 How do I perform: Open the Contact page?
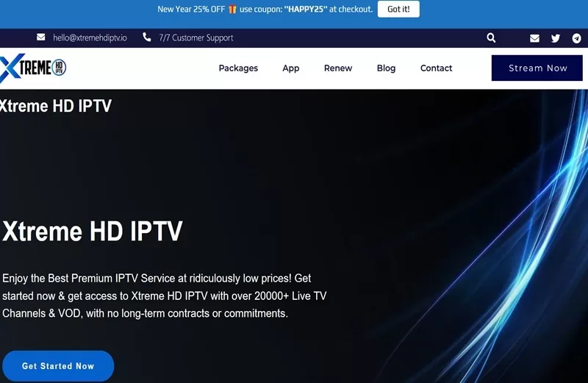436,68
